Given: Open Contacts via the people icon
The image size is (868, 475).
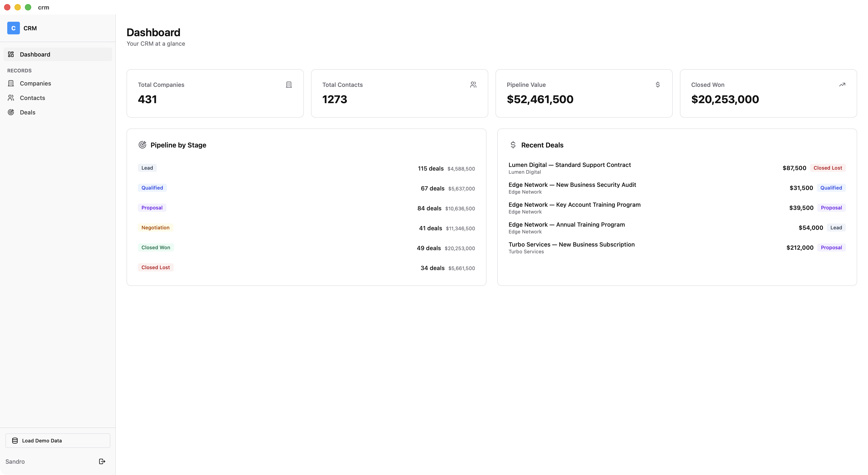Looking at the screenshot, I should pos(11,98).
